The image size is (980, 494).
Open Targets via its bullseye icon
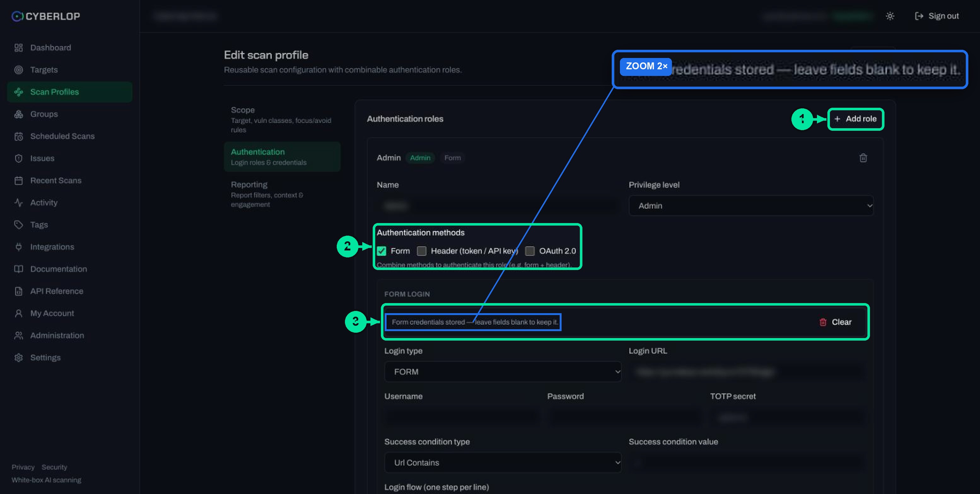(x=18, y=70)
